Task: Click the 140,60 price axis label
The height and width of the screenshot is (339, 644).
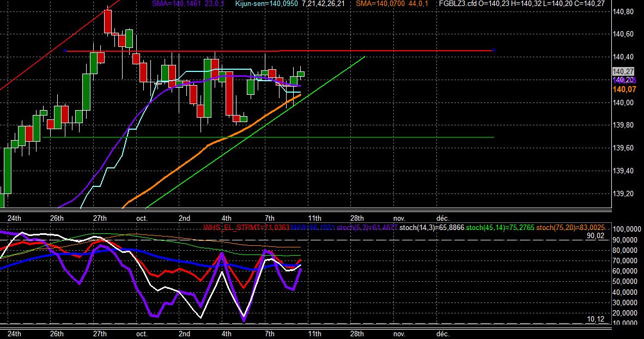Action: click(623, 34)
